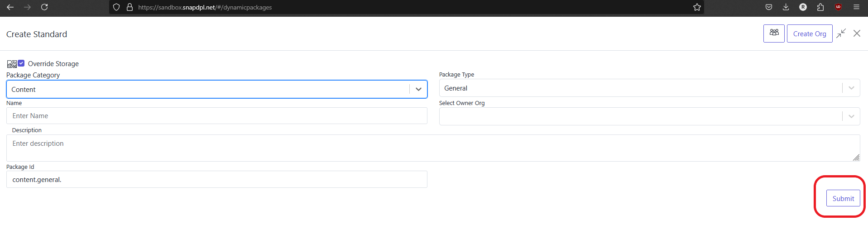868x225 pixels.
Task: Open browser hamburger menu
Action: pos(856,7)
